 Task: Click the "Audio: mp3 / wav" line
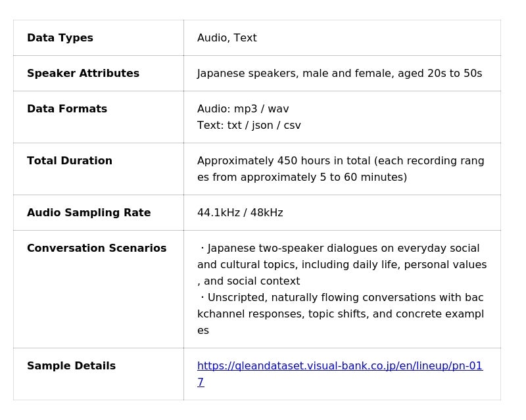pyautogui.click(x=243, y=109)
